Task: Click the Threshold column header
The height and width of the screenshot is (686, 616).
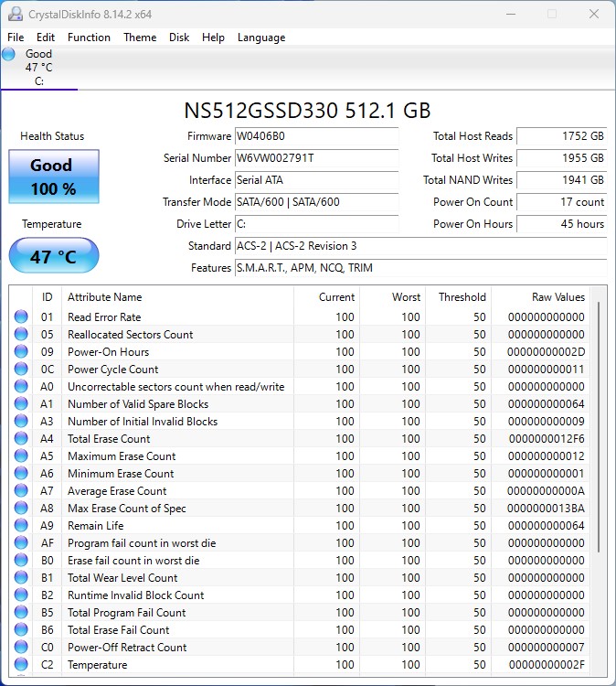Action: 459,297
